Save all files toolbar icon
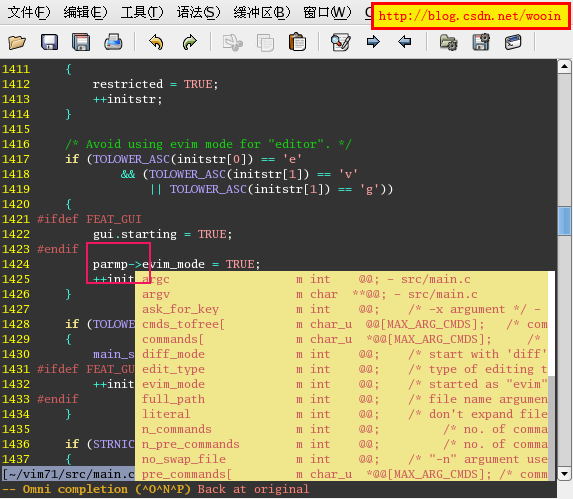Image resolution: width=573 pixels, height=499 pixels. (81, 42)
